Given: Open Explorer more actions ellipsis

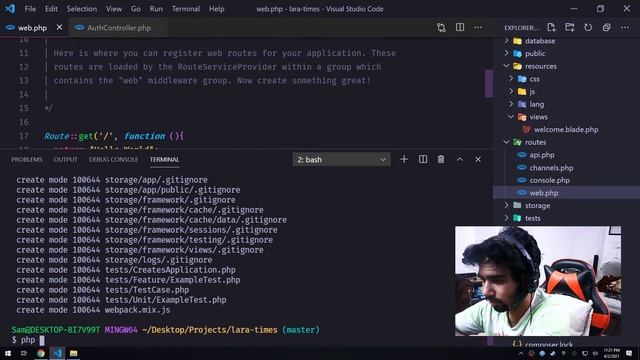Looking at the screenshot, I should click(x=625, y=27).
